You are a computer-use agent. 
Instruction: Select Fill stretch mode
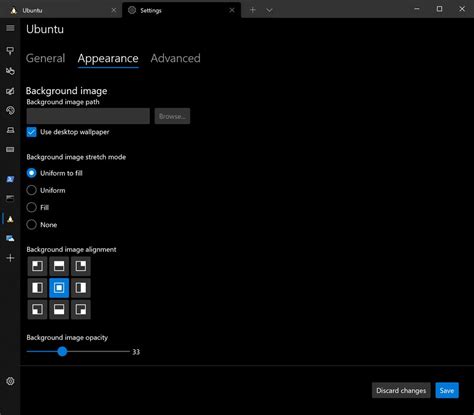click(x=31, y=207)
